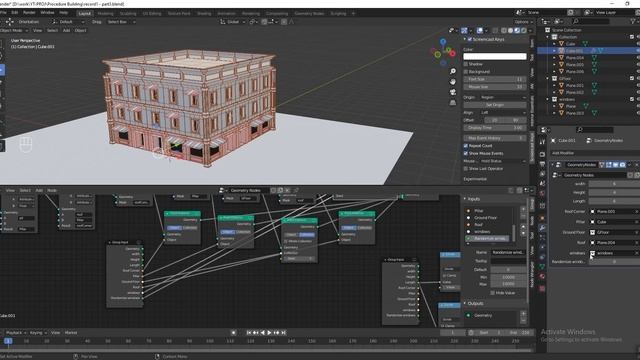Open the Object Mode dropdown
Image resolution: width=640 pixels, height=360 pixels.
13,30
